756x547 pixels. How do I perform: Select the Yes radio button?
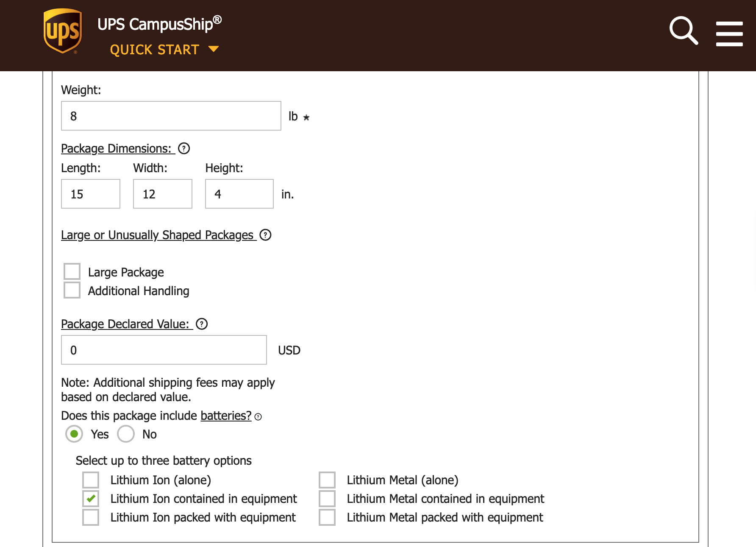(x=74, y=434)
